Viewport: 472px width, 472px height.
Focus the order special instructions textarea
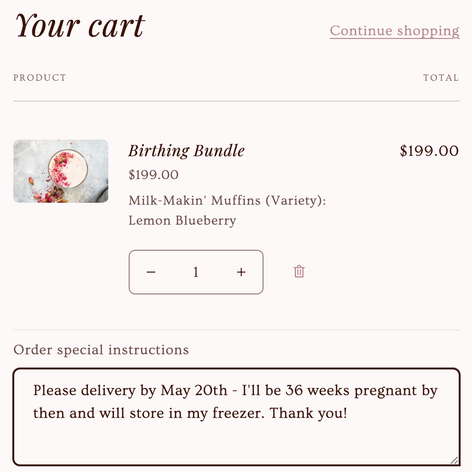[x=236, y=417]
